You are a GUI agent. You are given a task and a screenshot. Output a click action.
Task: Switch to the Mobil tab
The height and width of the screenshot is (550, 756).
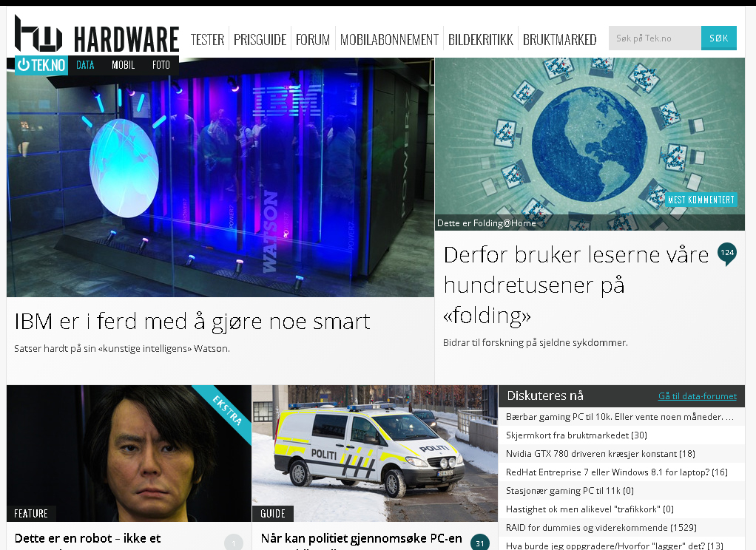point(123,65)
